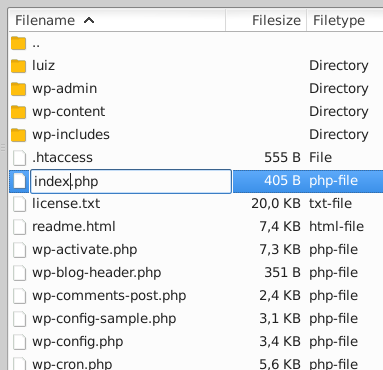The width and height of the screenshot is (383, 370).
Task: Sort the list by the Filetype column
Action: 345,21
